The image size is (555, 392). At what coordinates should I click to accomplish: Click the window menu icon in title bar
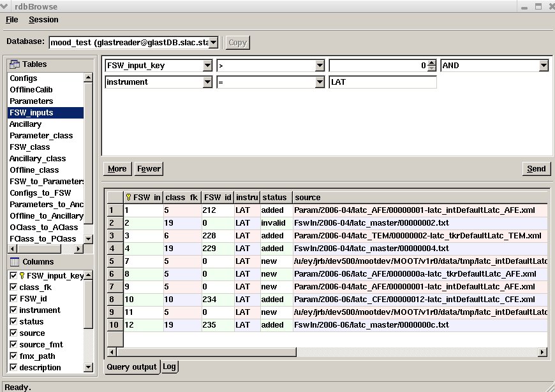click(6, 6)
